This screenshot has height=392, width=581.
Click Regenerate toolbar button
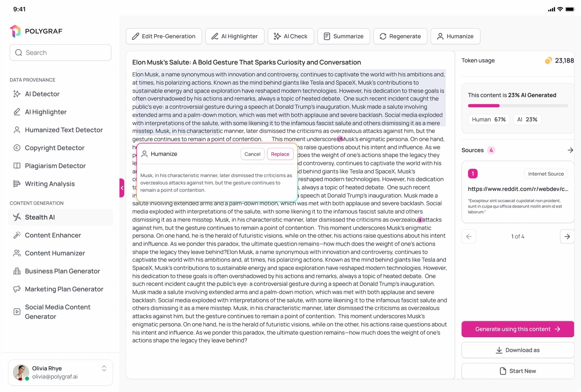tap(400, 36)
